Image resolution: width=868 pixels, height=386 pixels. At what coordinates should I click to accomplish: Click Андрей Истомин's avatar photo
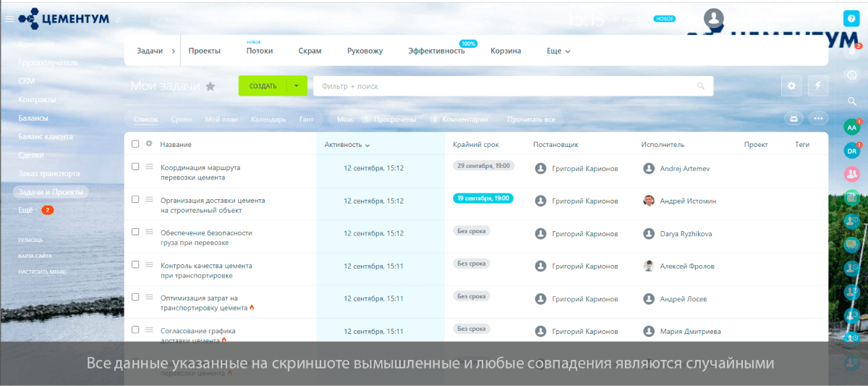coord(649,201)
